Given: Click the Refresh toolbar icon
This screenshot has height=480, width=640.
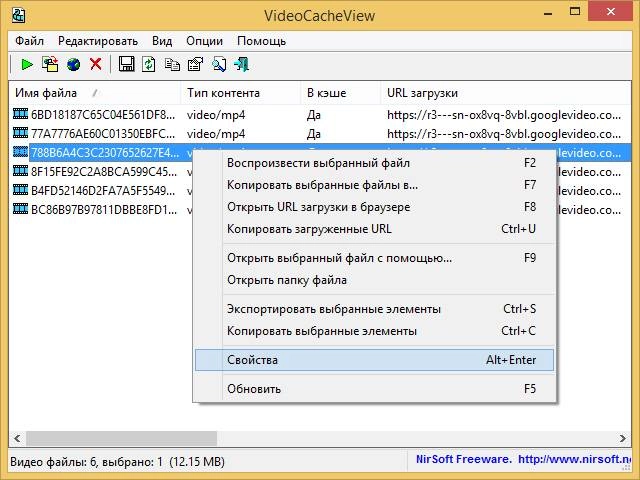Looking at the screenshot, I should coord(149,64).
